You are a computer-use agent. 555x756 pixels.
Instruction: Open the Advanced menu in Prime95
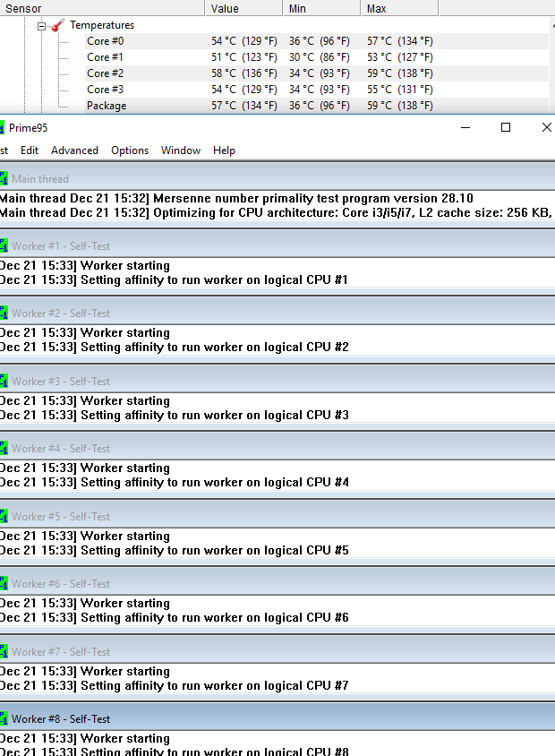[74, 150]
